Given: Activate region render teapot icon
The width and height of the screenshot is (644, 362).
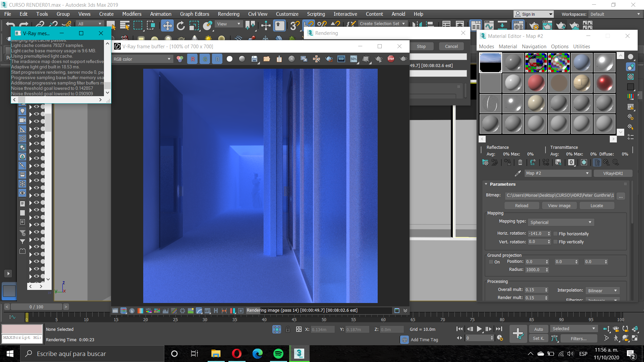Looking at the screenshot, I should pos(329,59).
